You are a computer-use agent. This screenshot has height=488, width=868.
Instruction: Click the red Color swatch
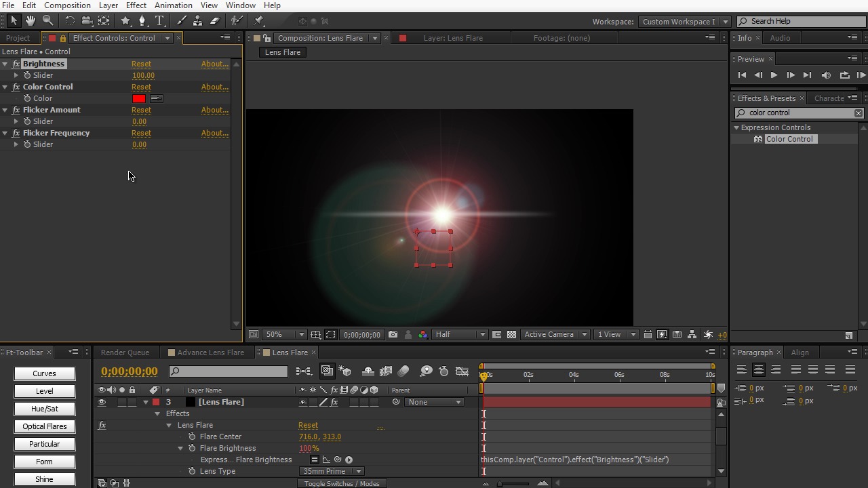pyautogui.click(x=139, y=98)
